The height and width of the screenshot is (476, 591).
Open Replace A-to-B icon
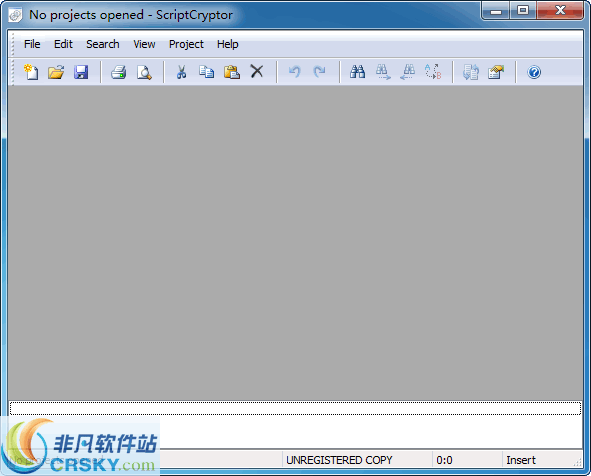coord(433,72)
